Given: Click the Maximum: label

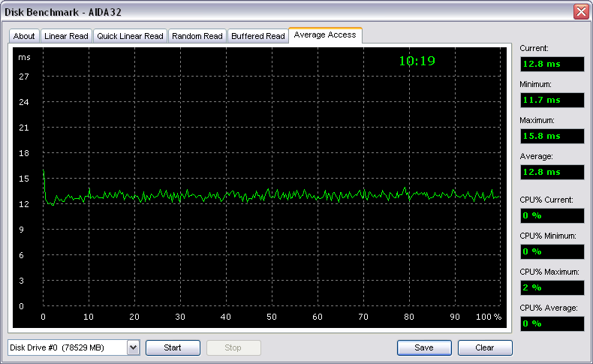Looking at the screenshot, I should (537, 120).
